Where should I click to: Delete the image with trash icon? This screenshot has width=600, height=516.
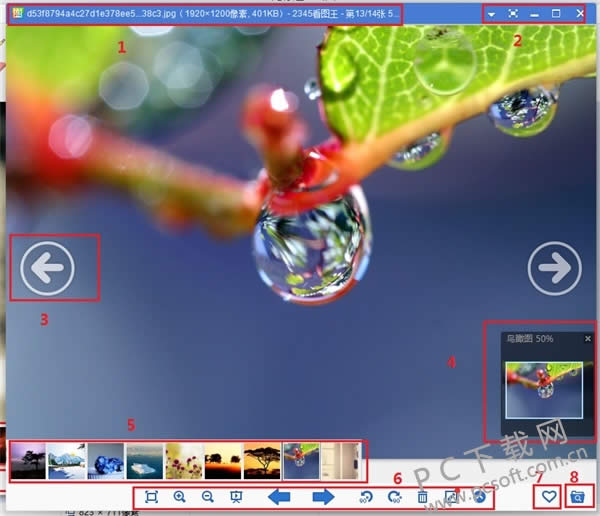(422, 497)
